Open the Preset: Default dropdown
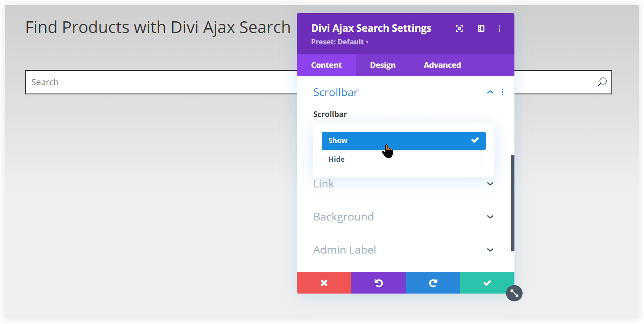The image size is (644, 324). [x=340, y=42]
